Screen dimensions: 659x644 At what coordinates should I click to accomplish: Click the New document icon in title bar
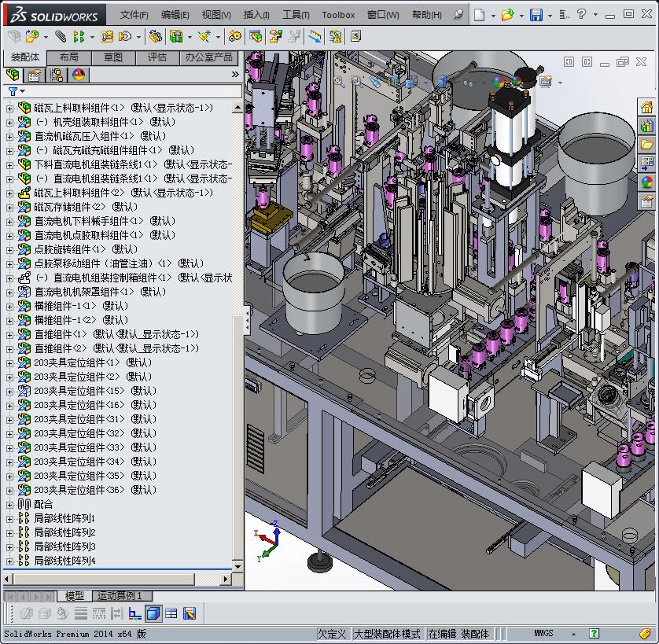coord(479,15)
